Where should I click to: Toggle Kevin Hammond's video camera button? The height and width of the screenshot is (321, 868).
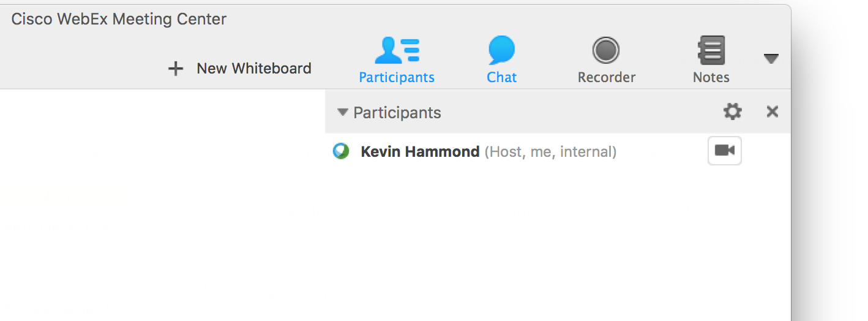pyautogui.click(x=725, y=151)
